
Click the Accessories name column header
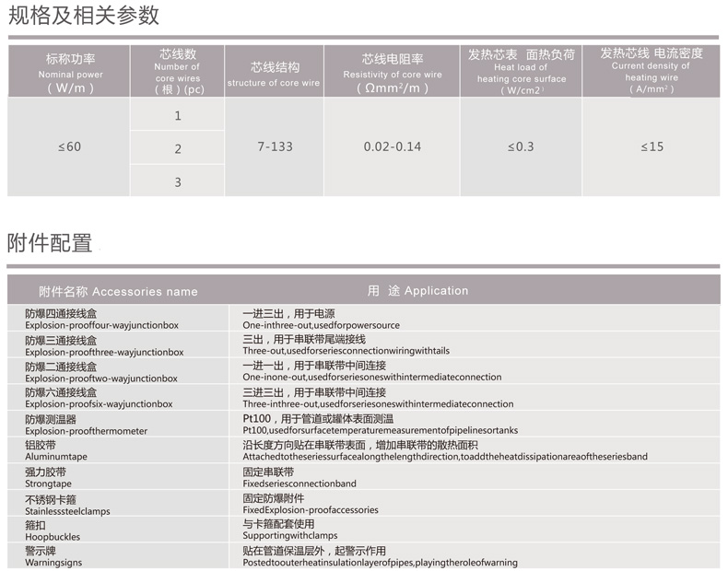[x=118, y=291]
